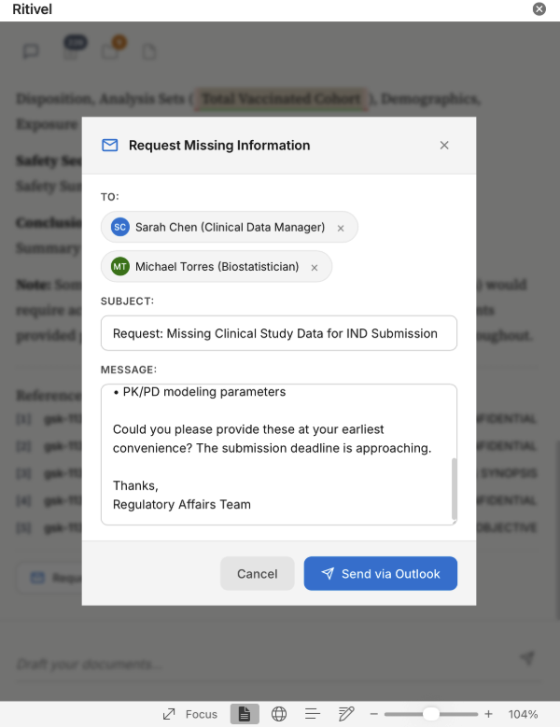Image resolution: width=560 pixels, height=728 pixels.
Task: Click the Regulatory Affairs Team signature line
Action: point(182,505)
